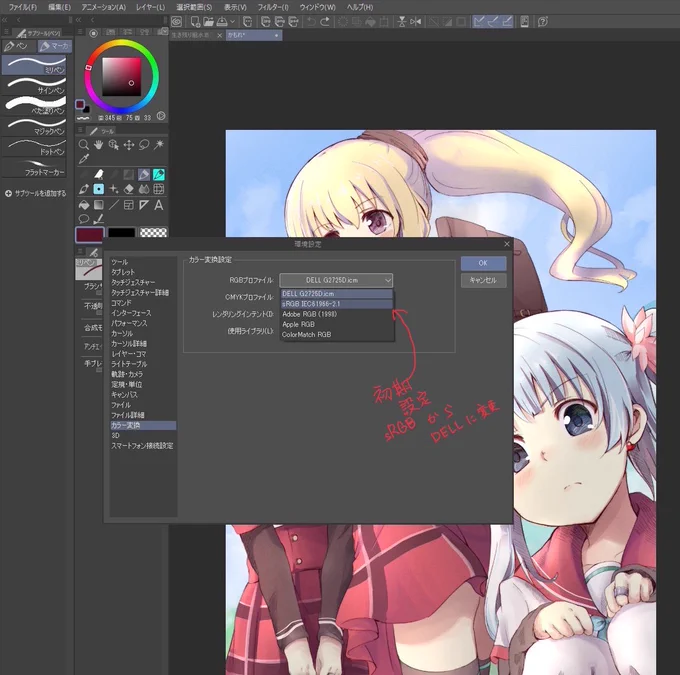Click the Flip Horizontal toolbar icon
The width and height of the screenshot is (680, 675).
point(415,22)
